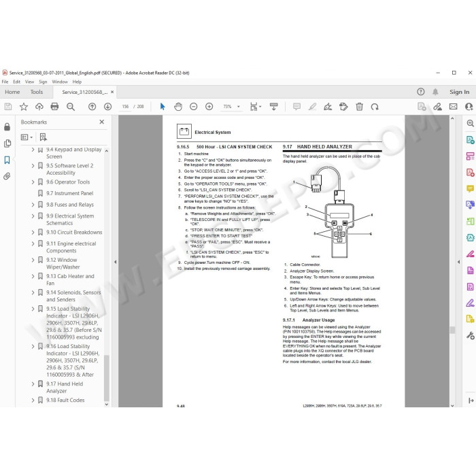
Task: Activate the selection arrow tool
Action: point(163,107)
